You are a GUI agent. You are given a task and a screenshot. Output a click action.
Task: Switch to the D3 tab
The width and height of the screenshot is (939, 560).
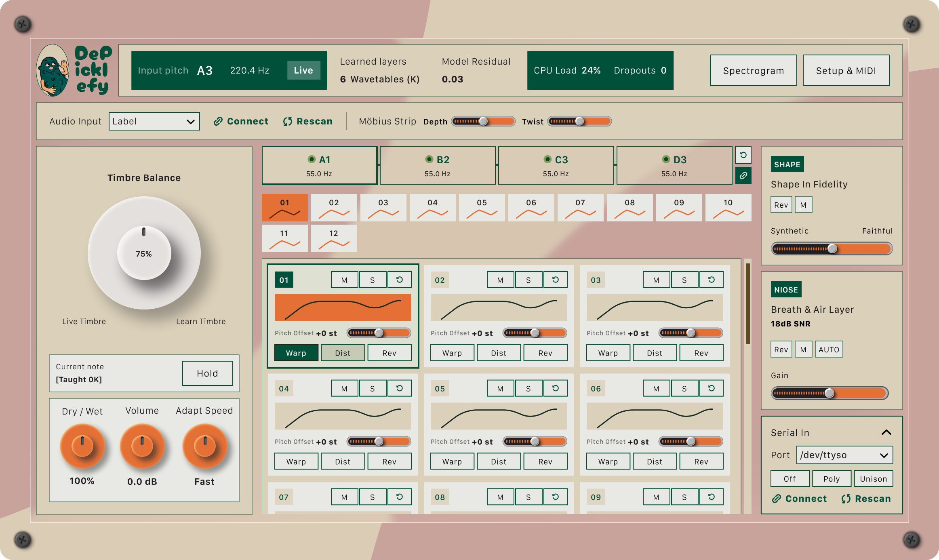[x=674, y=166]
